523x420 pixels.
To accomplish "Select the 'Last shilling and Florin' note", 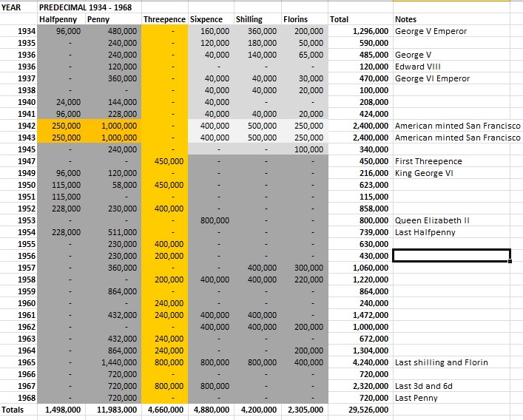I will [x=442, y=362].
